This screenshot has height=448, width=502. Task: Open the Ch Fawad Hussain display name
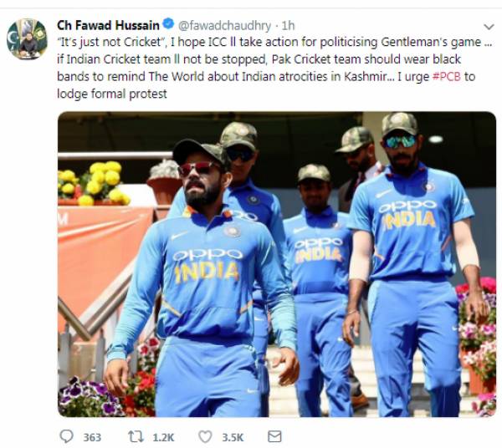(x=108, y=25)
